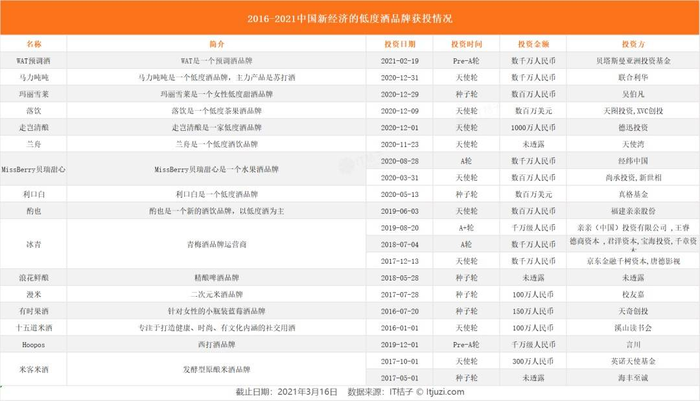The image size is (700, 401).
Task: Click the description "WAT是一个预调酒品牌"
Action: pyautogui.click(x=217, y=61)
